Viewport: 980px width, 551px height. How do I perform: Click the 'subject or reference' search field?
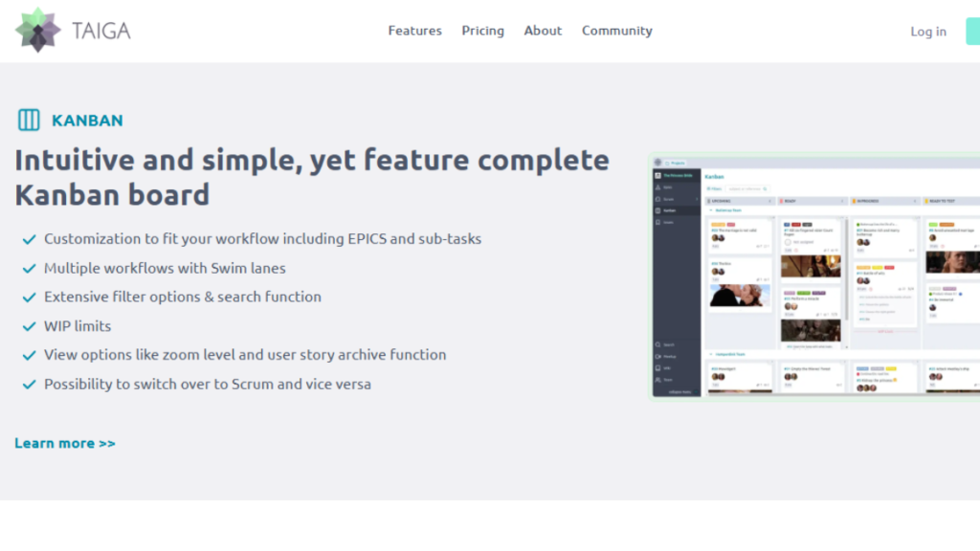point(746,188)
